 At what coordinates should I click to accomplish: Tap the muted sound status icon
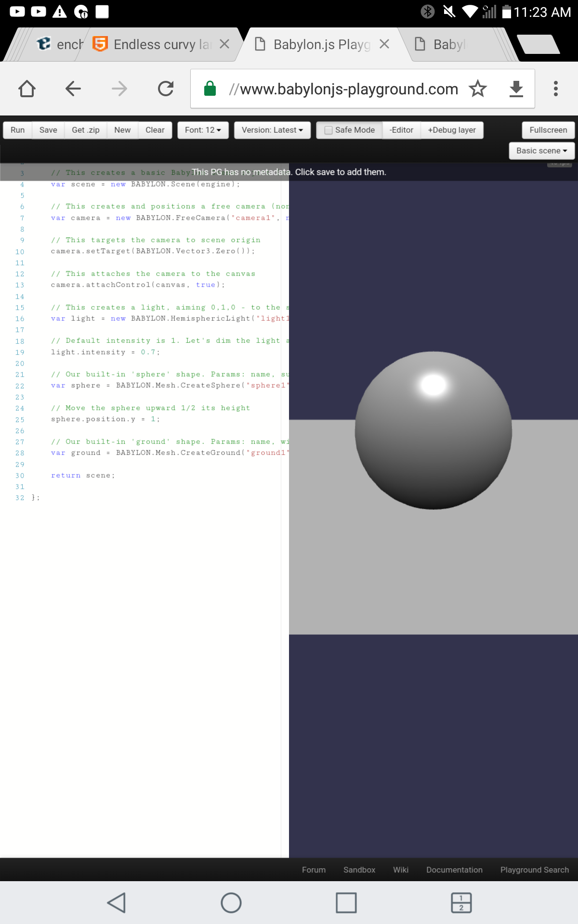(449, 12)
